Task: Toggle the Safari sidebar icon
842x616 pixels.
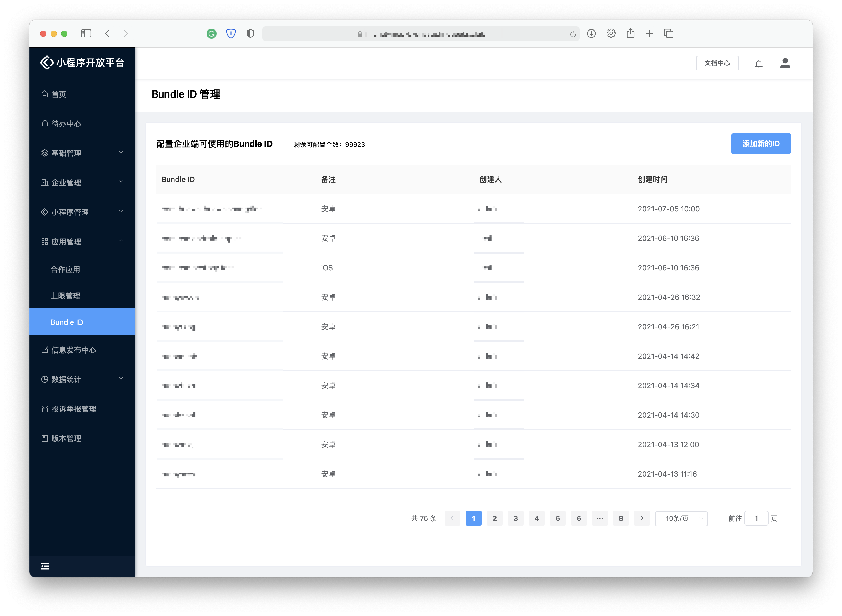Action: coord(86,34)
